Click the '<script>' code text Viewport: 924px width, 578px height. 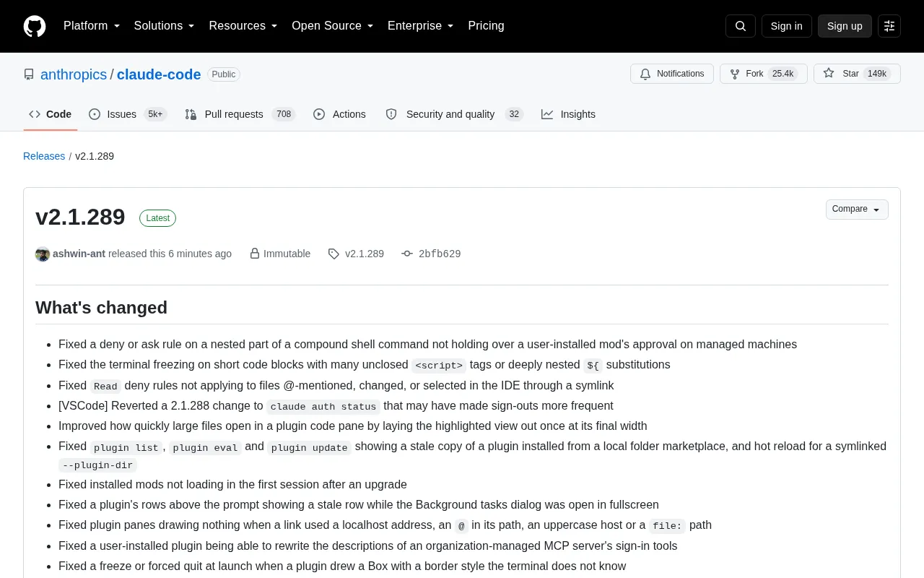pyautogui.click(x=439, y=366)
